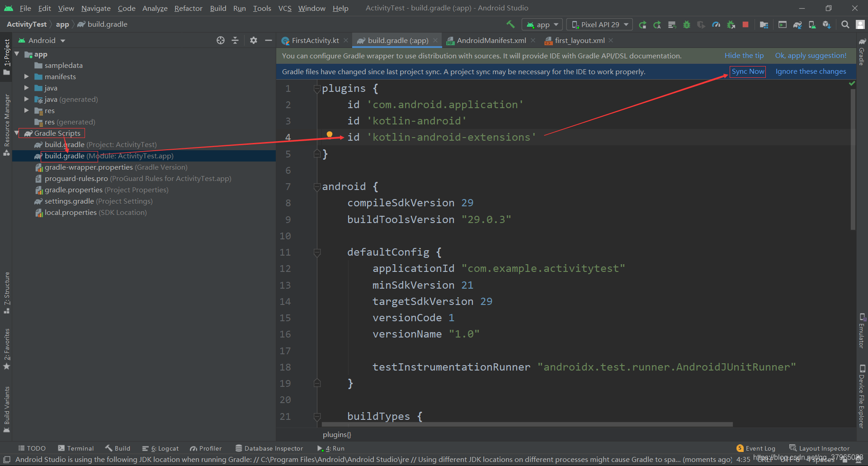This screenshot has width=868, height=466.
Task: Expand the manifests folder
Action: tap(27, 76)
